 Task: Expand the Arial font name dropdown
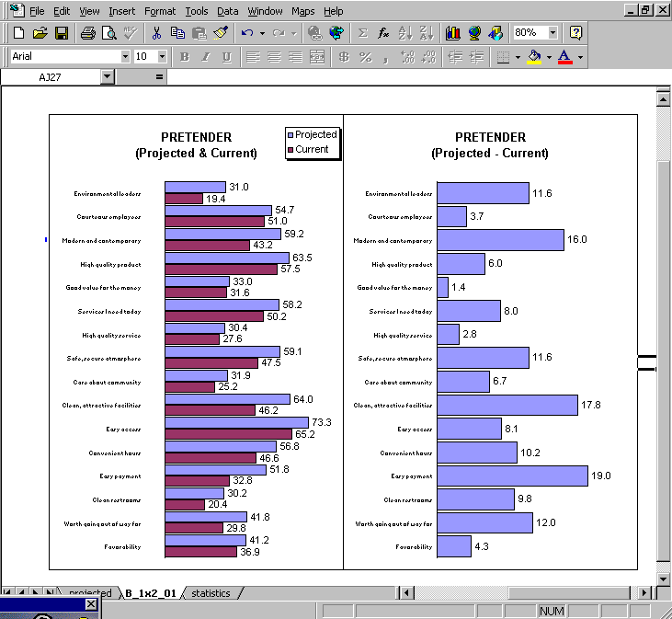(125, 57)
